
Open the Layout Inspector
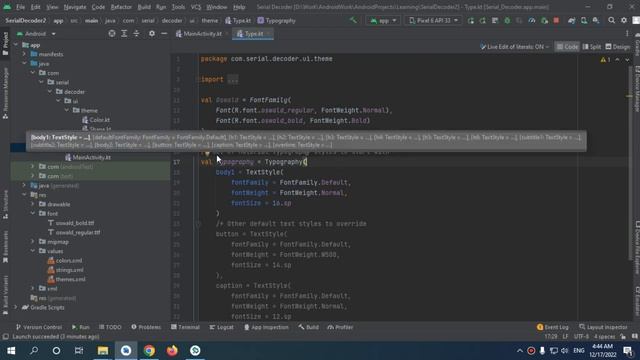click(x=603, y=327)
